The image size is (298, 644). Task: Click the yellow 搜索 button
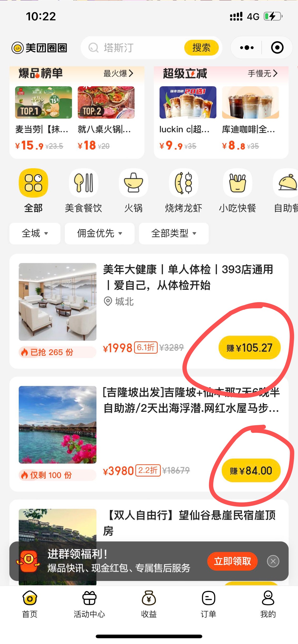tap(201, 48)
